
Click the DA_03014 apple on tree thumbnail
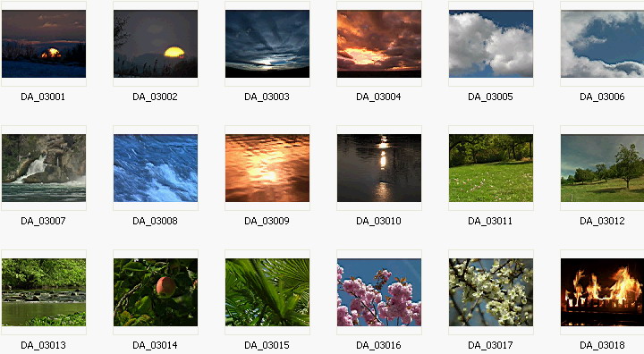[156, 292]
